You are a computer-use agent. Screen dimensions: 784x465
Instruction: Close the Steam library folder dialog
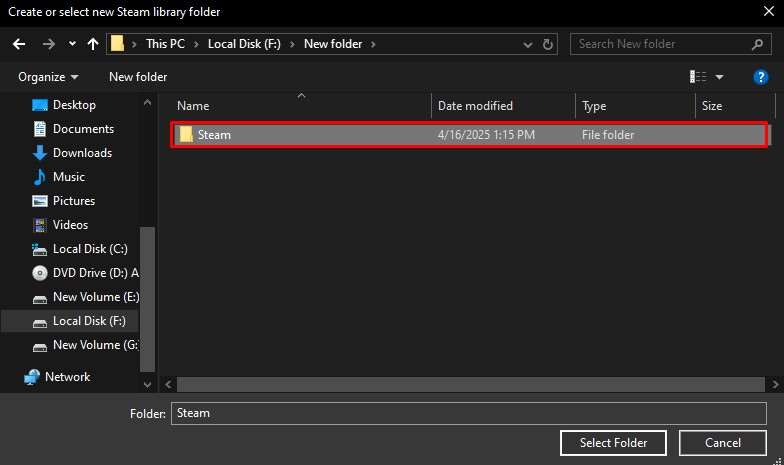[769, 11]
